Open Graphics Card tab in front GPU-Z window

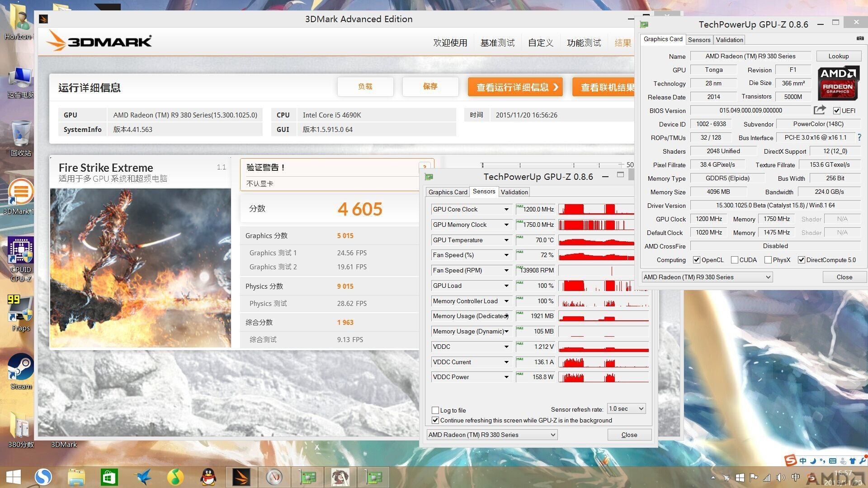coord(448,192)
